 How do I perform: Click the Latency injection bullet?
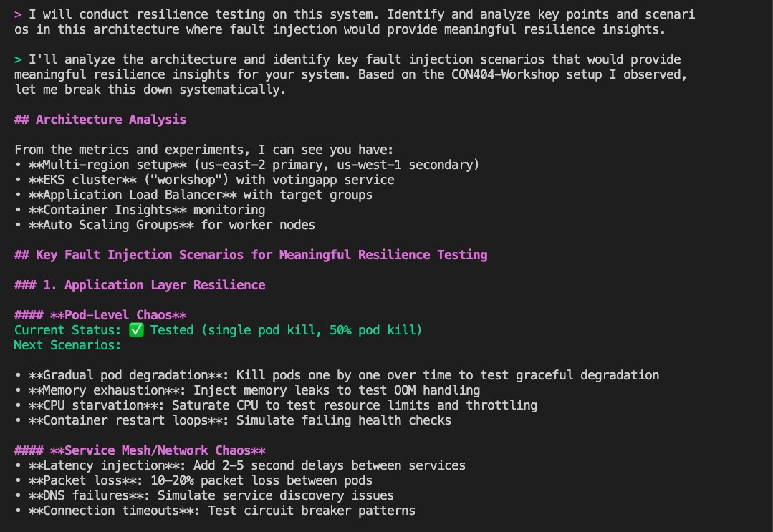(239, 465)
